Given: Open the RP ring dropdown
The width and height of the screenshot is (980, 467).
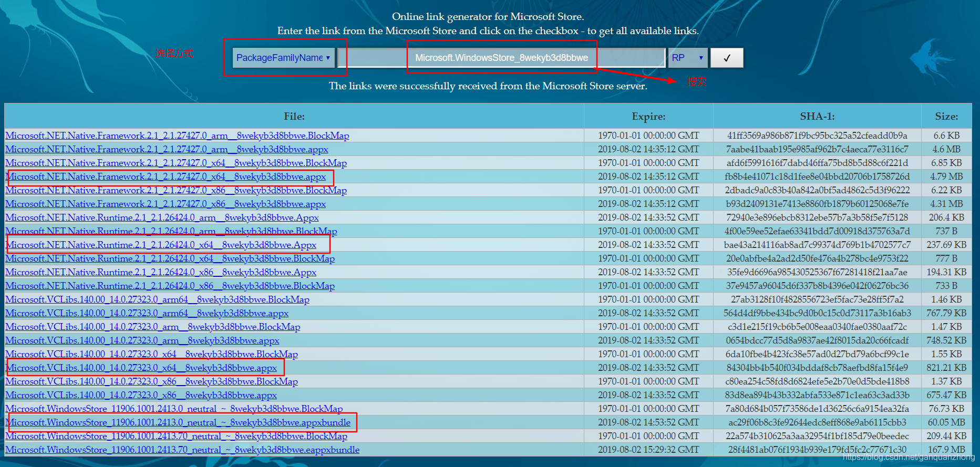Looking at the screenshot, I should click(688, 58).
